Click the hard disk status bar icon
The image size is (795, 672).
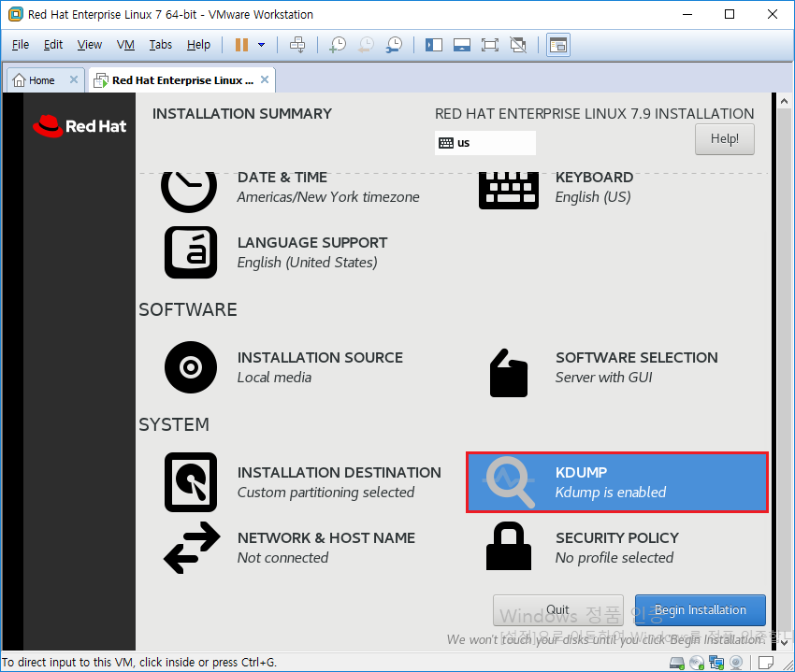(677, 663)
